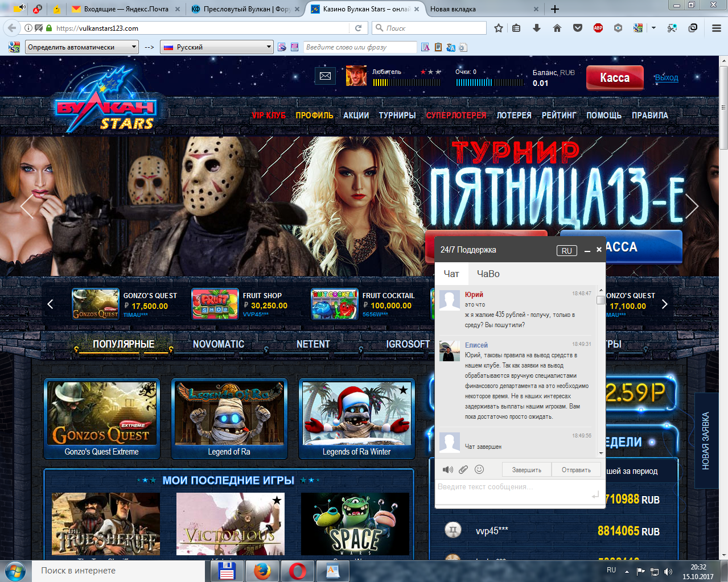Switch to the 'ЧаВо' tab in support widget
The width and height of the screenshot is (728, 582).
point(488,274)
